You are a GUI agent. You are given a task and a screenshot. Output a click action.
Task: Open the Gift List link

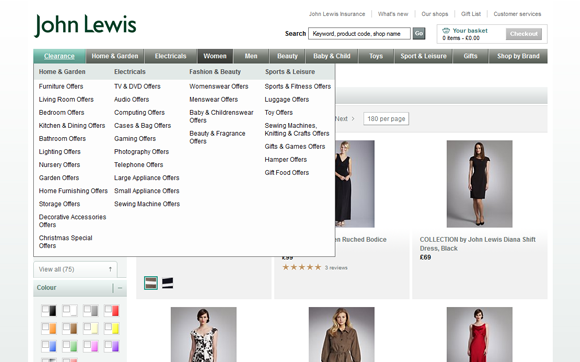click(x=471, y=14)
